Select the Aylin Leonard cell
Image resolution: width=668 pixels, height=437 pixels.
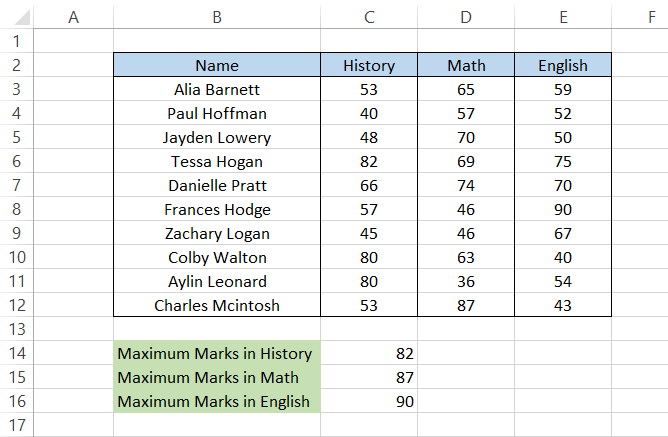point(217,281)
